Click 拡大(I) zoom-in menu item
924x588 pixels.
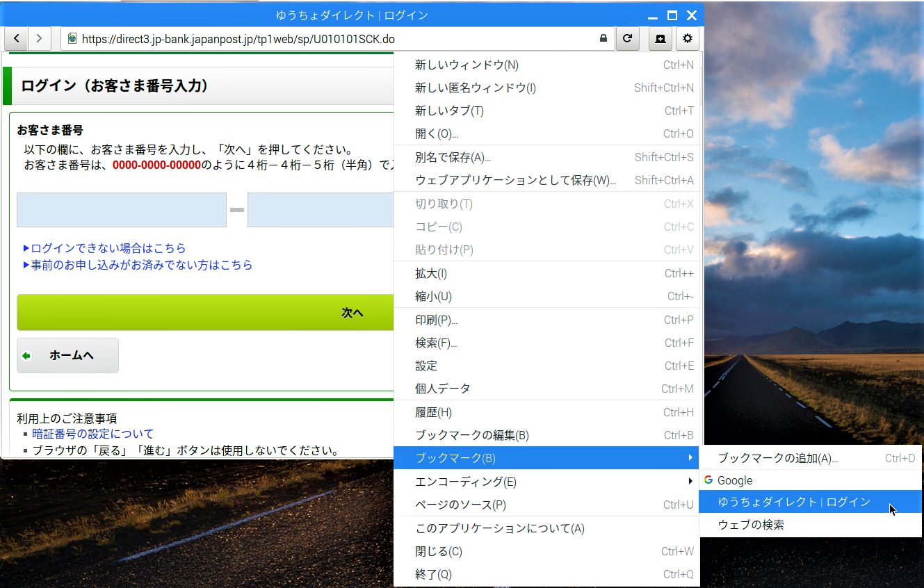(546, 274)
